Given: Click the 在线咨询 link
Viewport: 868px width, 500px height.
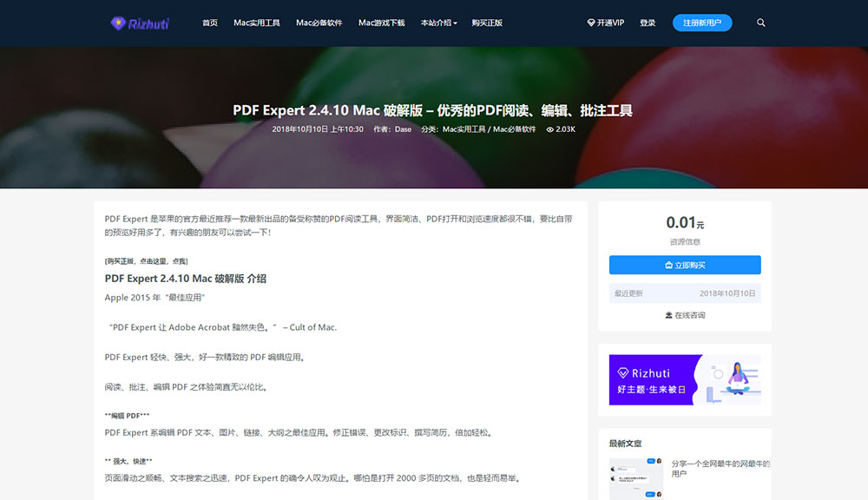Looking at the screenshot, I should [x=685, y=315].
